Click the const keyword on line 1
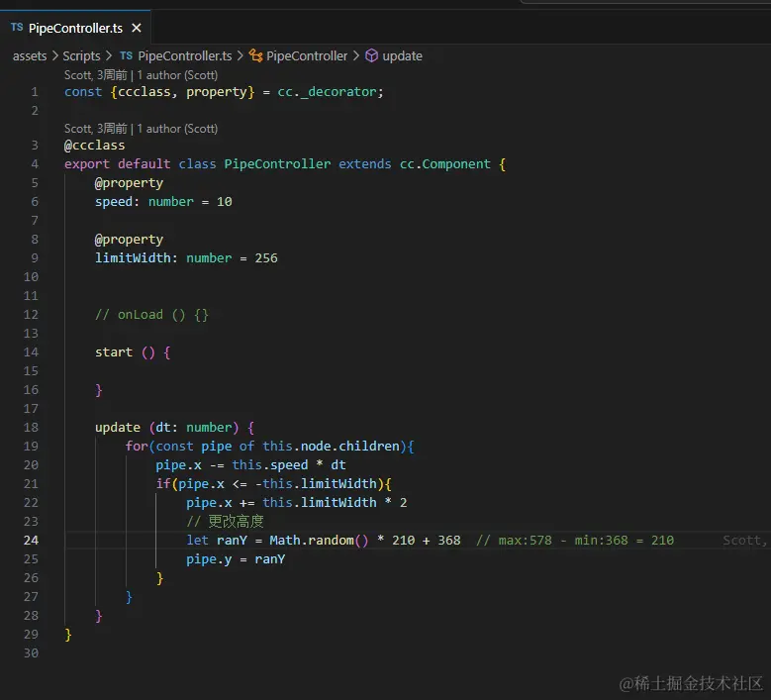The height and width of the screenshot is (700, 771). point(83,92)
